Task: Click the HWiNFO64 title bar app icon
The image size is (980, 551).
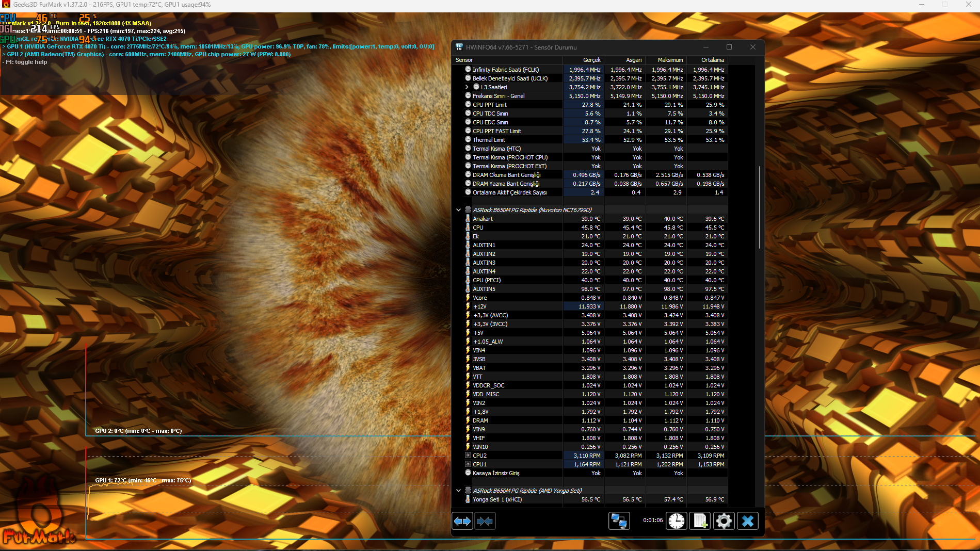Action: (459, 47)
